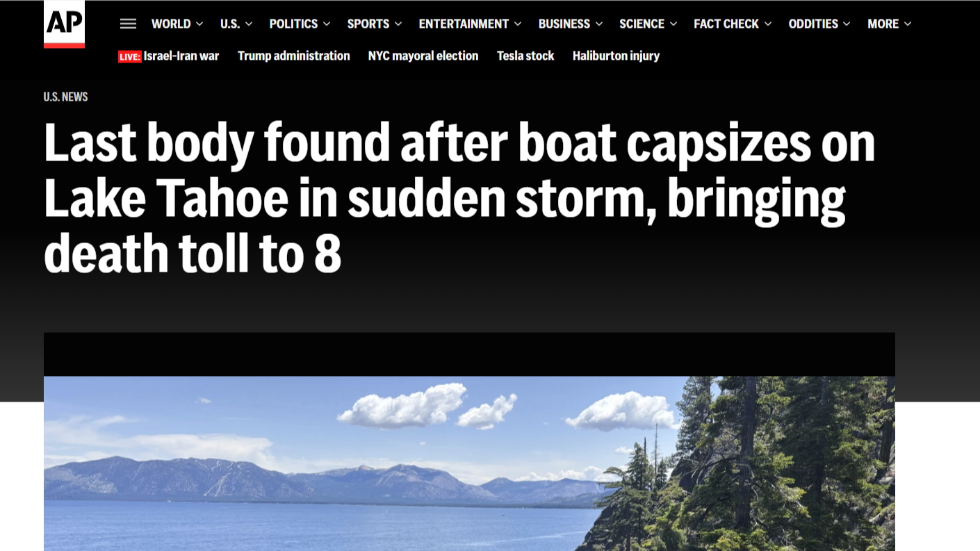This screenshot has height=551, width=980.
Task: Open Haliburton injury topic link
Action: point(616,56)
